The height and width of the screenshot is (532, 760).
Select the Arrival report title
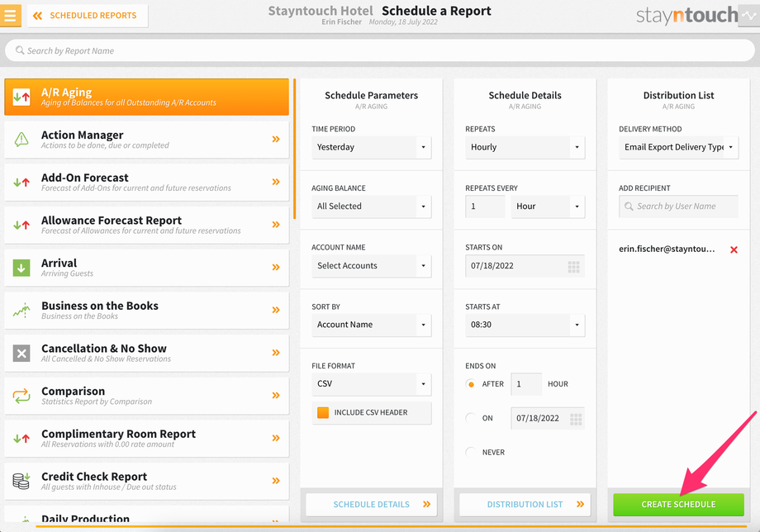pos(59,263)
